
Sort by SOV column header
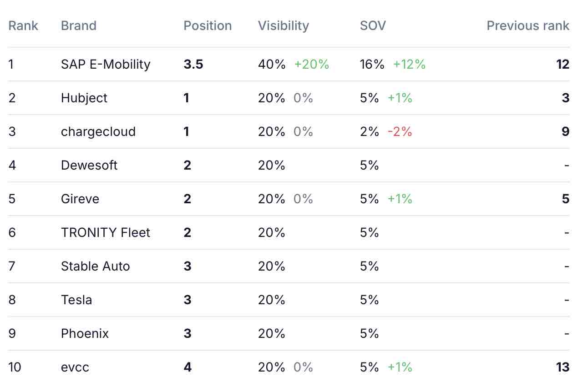373,25
